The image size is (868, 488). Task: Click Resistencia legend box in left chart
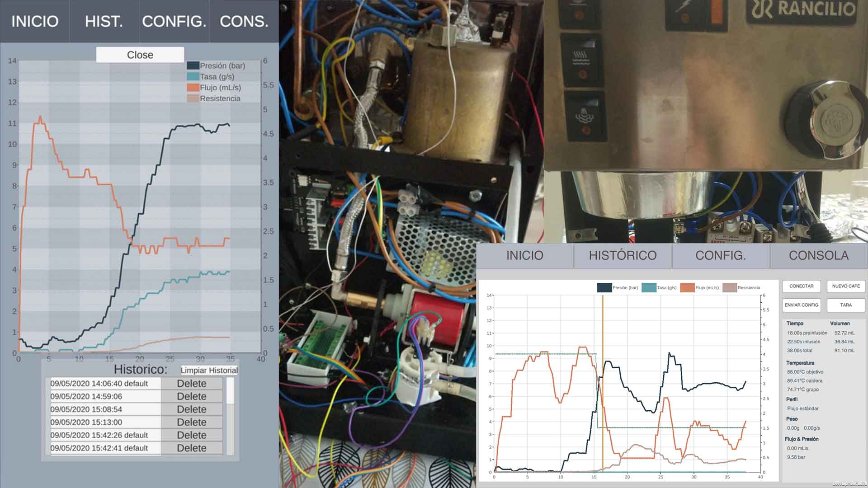(x=193, y=99)
